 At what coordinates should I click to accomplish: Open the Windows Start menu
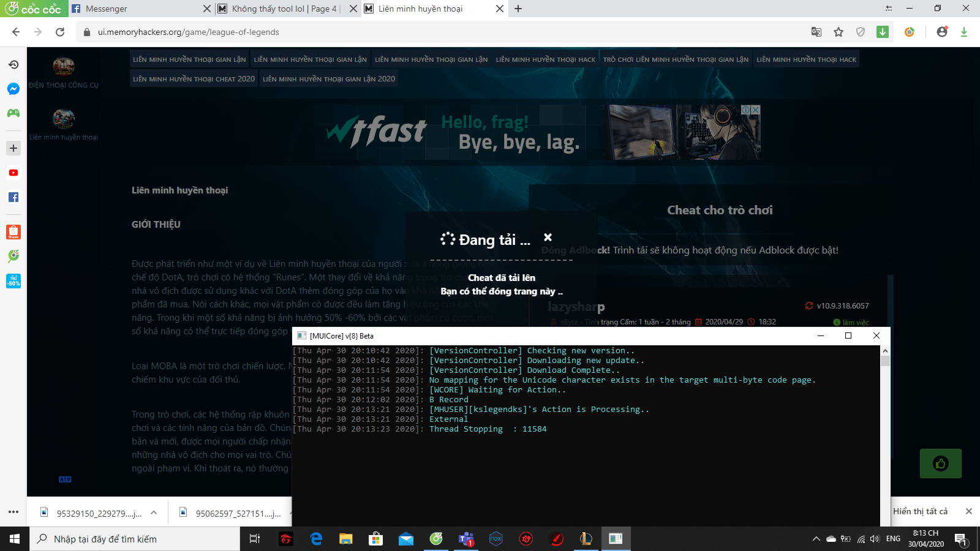tap(15, 539)
